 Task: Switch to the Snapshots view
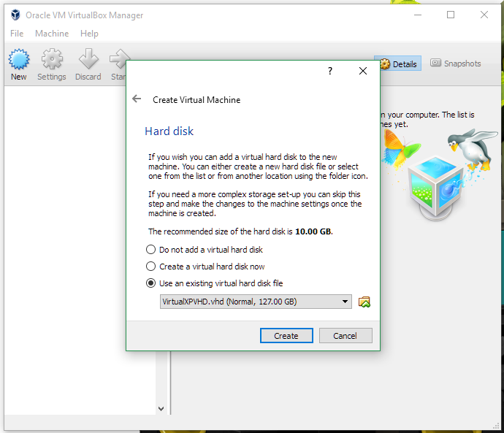456,64
